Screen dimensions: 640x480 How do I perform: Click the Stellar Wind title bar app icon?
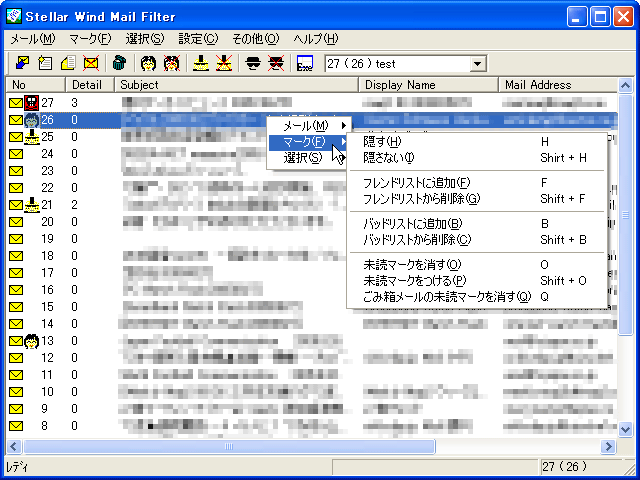coord(14,16)
